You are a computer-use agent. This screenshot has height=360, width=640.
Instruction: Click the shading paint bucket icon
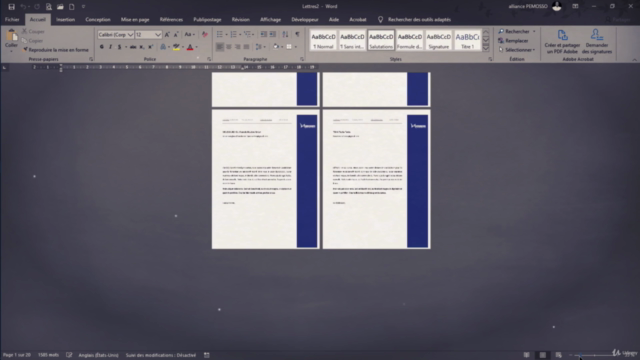[276, 47]
